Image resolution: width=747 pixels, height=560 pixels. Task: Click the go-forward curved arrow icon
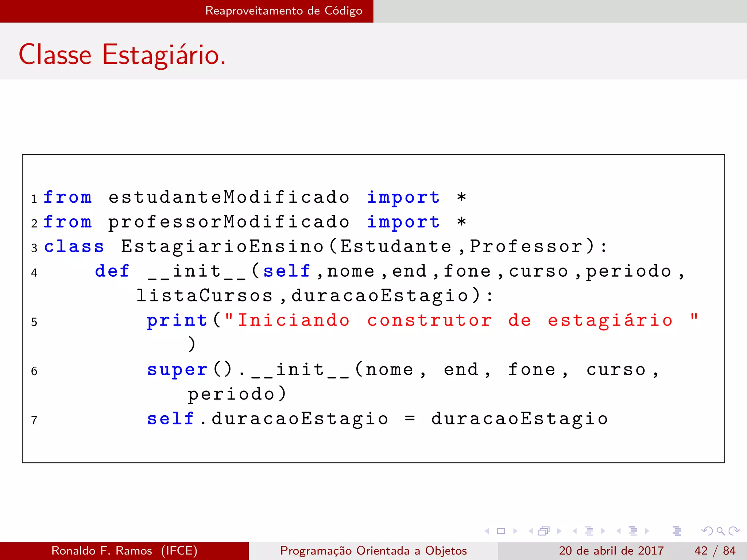pos(734,531)
